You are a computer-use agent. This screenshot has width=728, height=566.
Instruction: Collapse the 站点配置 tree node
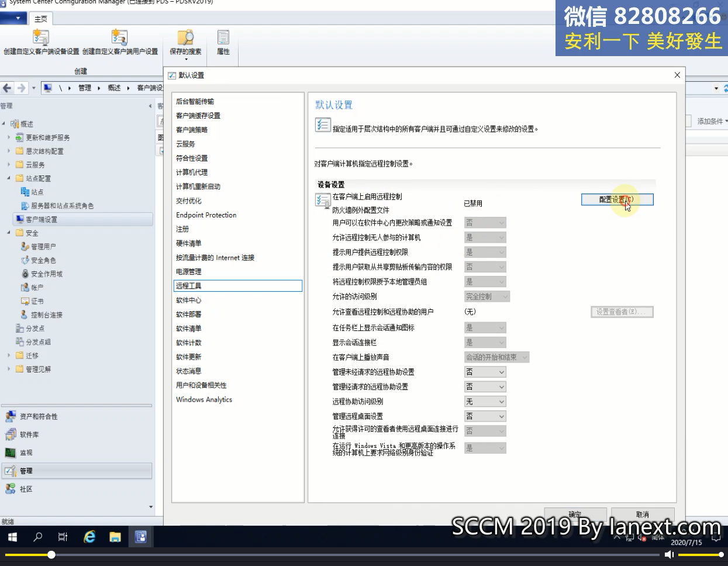coord(9,178)
